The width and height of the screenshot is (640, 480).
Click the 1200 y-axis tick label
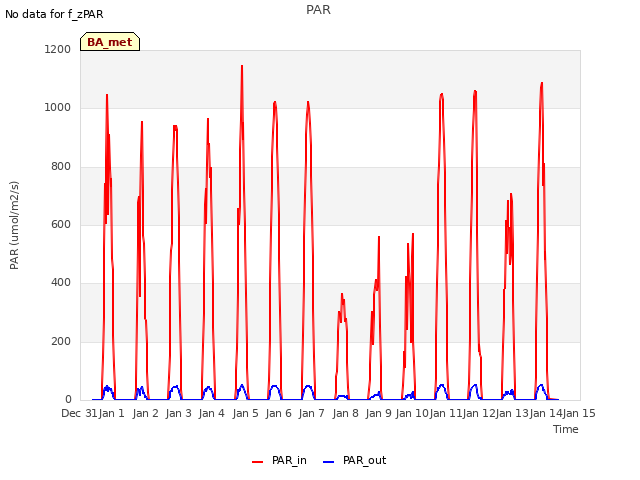click(x=58, y=49)
